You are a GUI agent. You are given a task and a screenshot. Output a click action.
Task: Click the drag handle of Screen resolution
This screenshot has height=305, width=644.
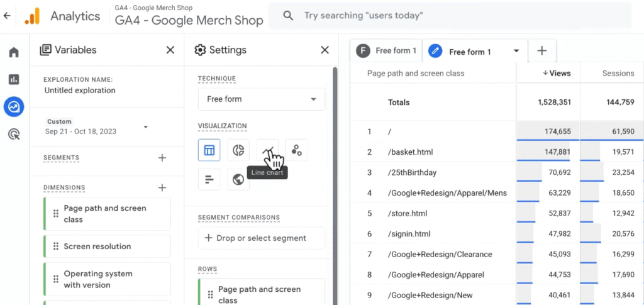pyautogui.click(x=56, y=247)
